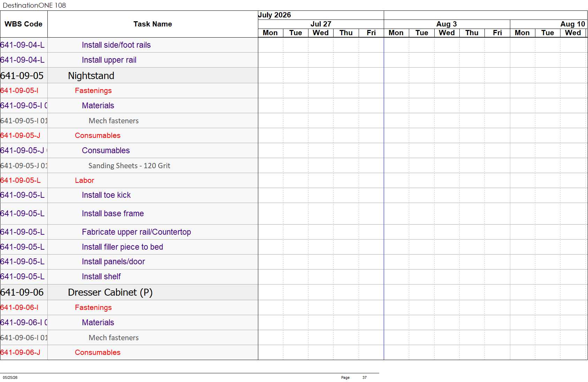Screen dimensions: 588x382
Task: Click the red WBS code 641-09-05-L
Action: tap(20, 180)
